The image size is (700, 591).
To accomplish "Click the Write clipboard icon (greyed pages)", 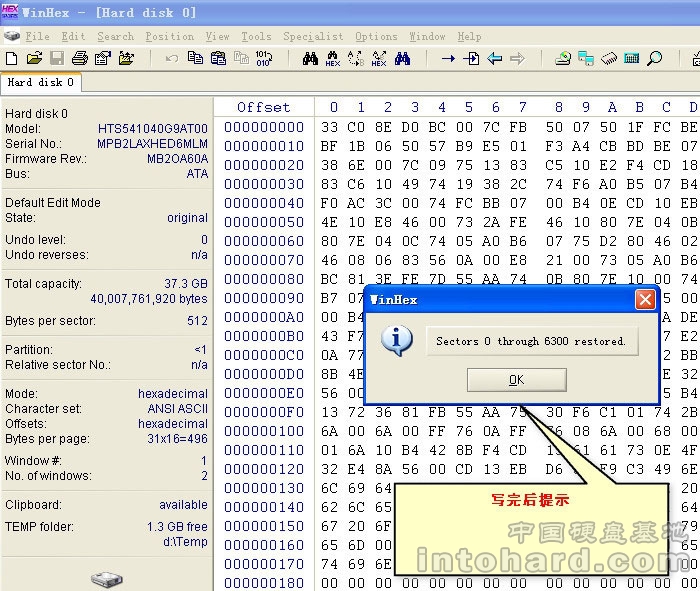I will 242,58.
